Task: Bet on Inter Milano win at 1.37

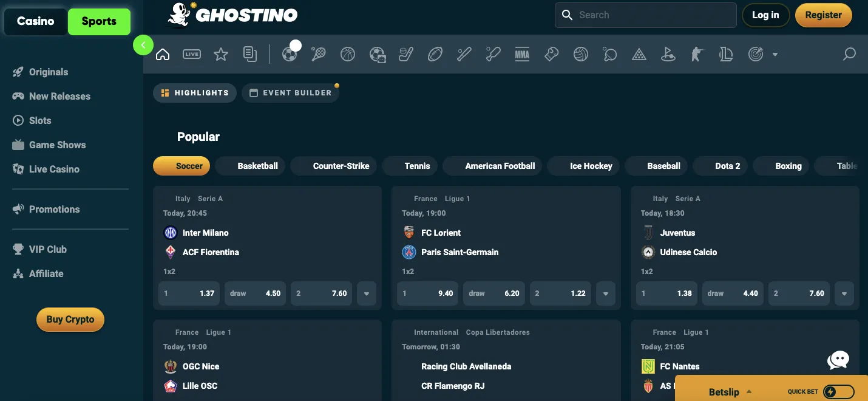Action: pos(189,293)
